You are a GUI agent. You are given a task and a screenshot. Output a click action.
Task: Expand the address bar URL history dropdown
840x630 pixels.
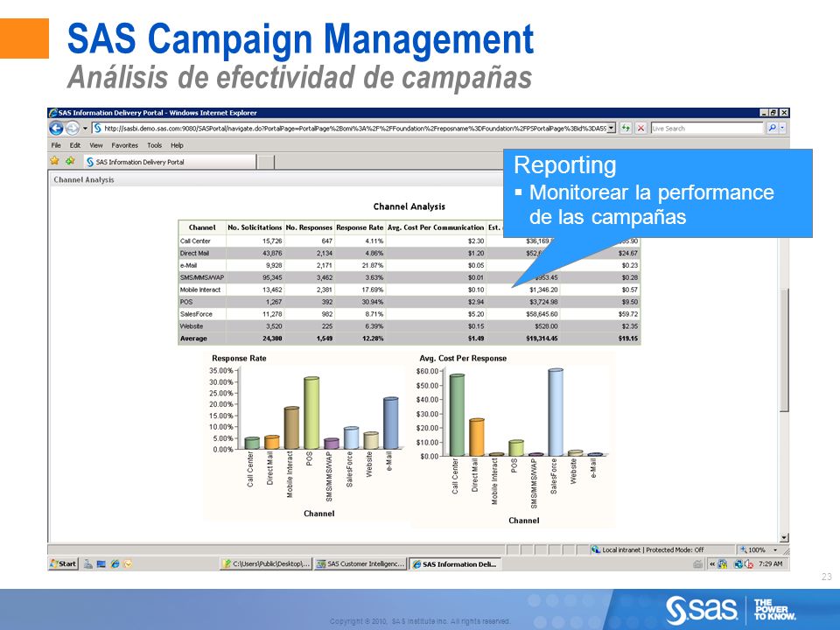tap(612, 129)
